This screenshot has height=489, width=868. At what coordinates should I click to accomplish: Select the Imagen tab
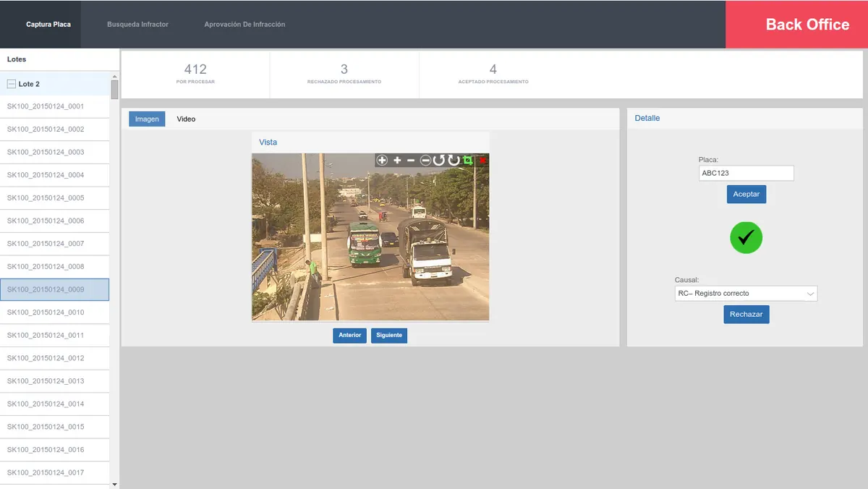coord(147,119)
